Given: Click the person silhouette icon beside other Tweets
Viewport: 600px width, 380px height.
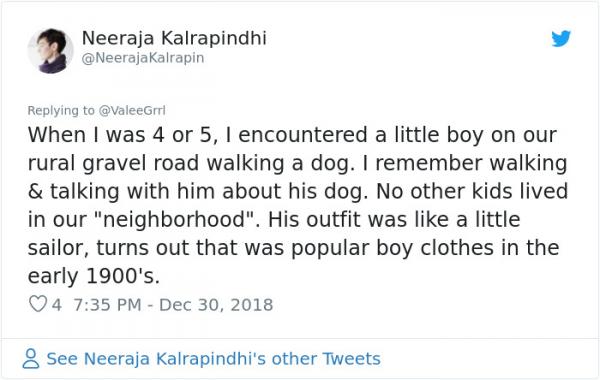Looking at the screenshot, I should coord(31,359).
